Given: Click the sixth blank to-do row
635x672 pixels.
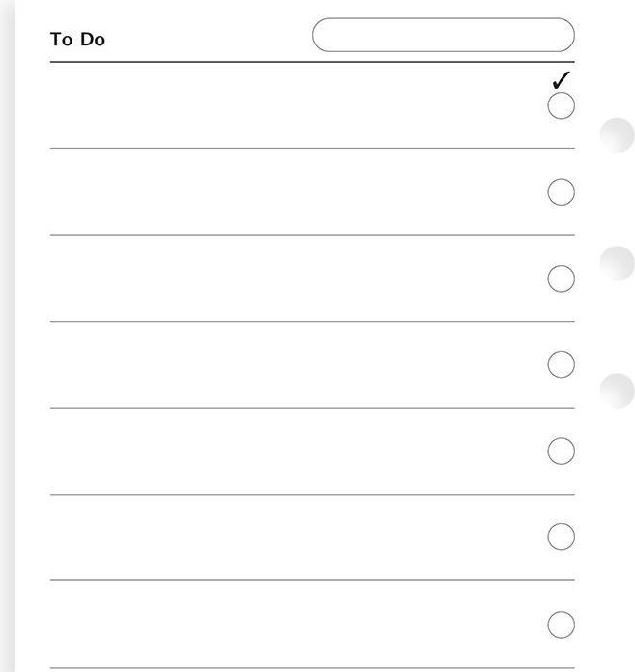Looking at the screenshot, I should [312, 538].
